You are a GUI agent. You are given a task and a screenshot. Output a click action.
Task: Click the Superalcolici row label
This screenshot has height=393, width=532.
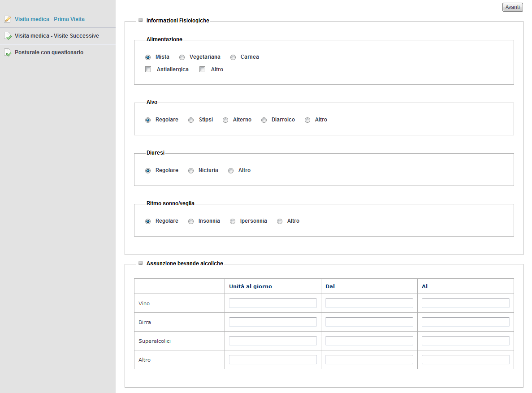click(154, 341)
